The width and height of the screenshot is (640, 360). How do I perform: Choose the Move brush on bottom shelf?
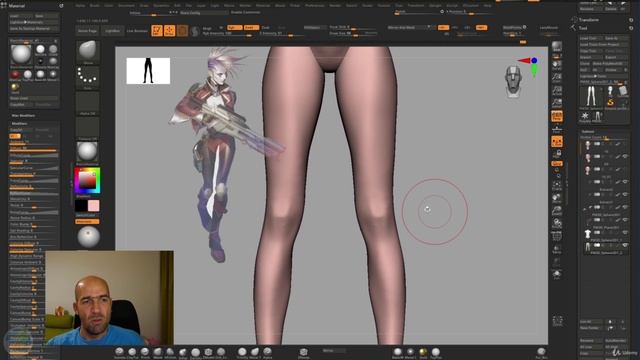click(158, 351)
